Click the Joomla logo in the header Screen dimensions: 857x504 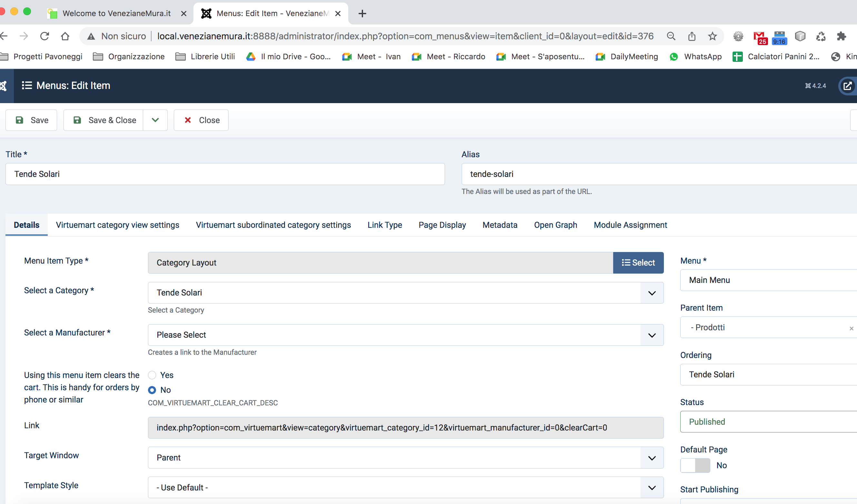[4, 86]
